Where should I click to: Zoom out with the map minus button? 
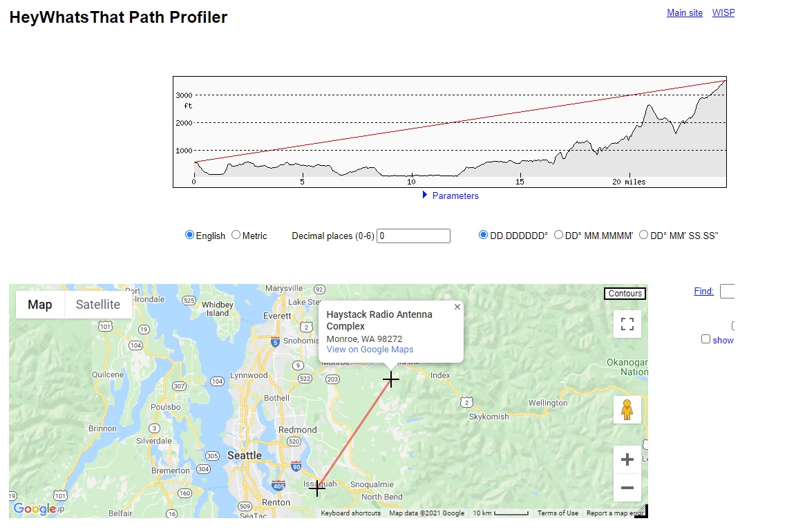coord(627,488)
